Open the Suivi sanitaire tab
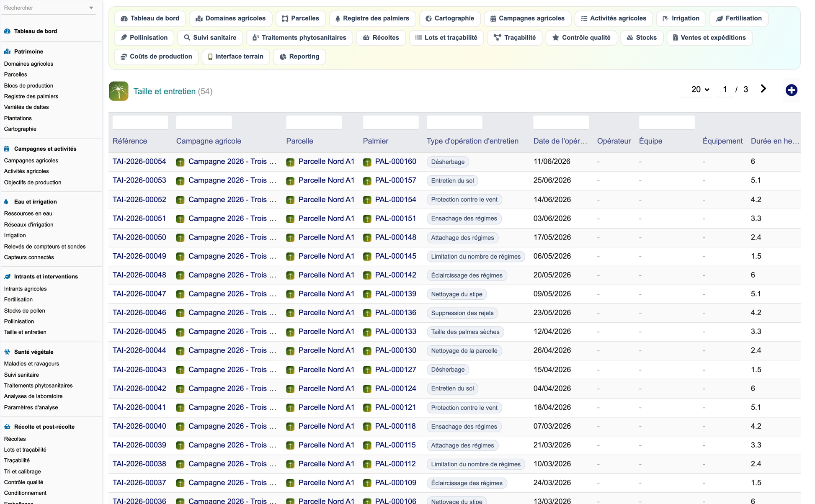Viewport: 815px width, 504px height. pyautogui.click(x=210, y=38)
